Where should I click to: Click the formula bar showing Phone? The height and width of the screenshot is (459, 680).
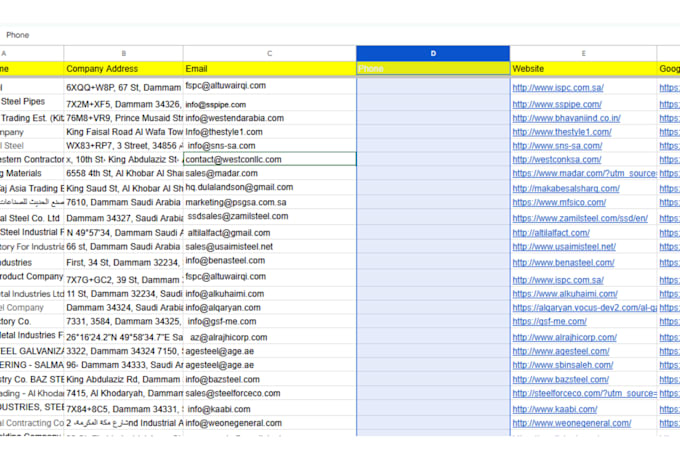pos(338,35)
